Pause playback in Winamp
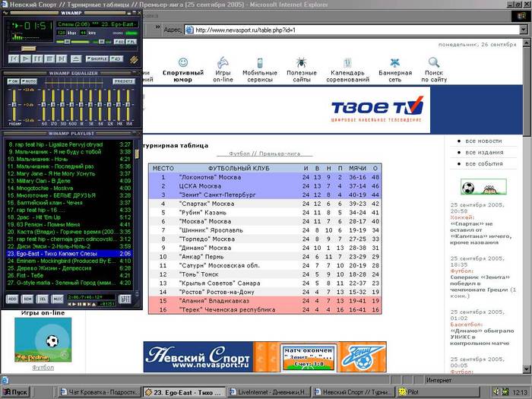Screen dimensions: 532x399 coord(38,59)
